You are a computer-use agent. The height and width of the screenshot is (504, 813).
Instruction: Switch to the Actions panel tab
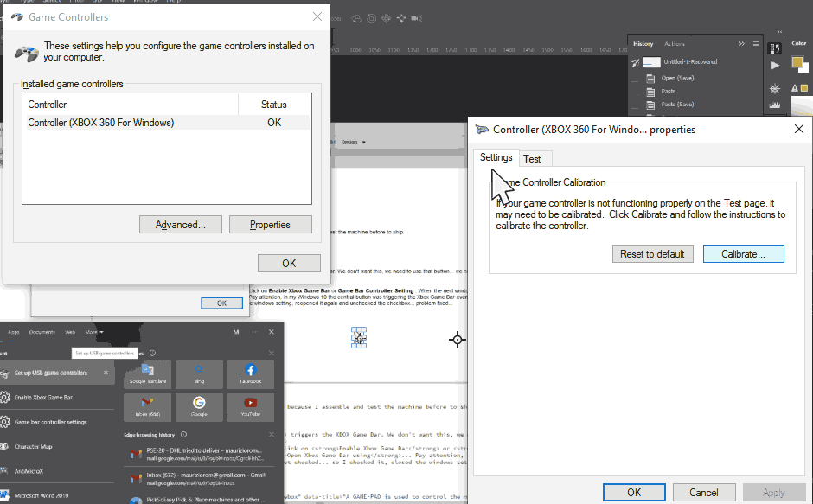coord(674,44)
